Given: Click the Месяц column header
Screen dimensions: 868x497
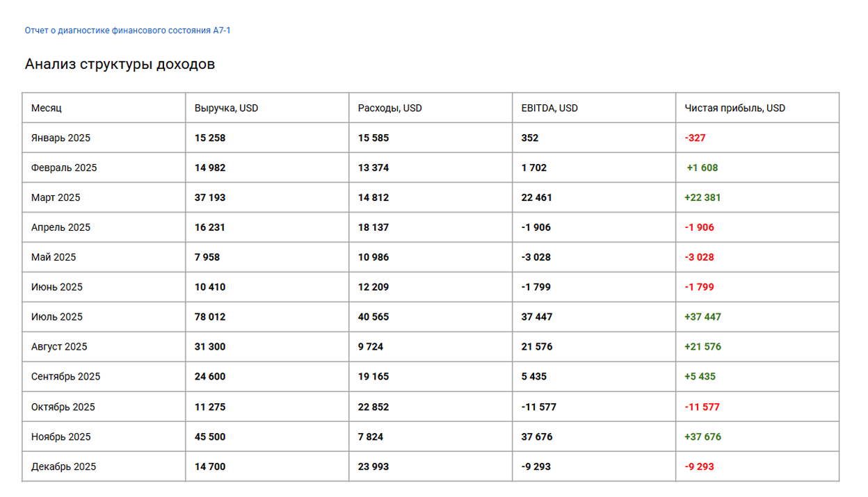Looking at the screenshot, I should click(47, 108).
